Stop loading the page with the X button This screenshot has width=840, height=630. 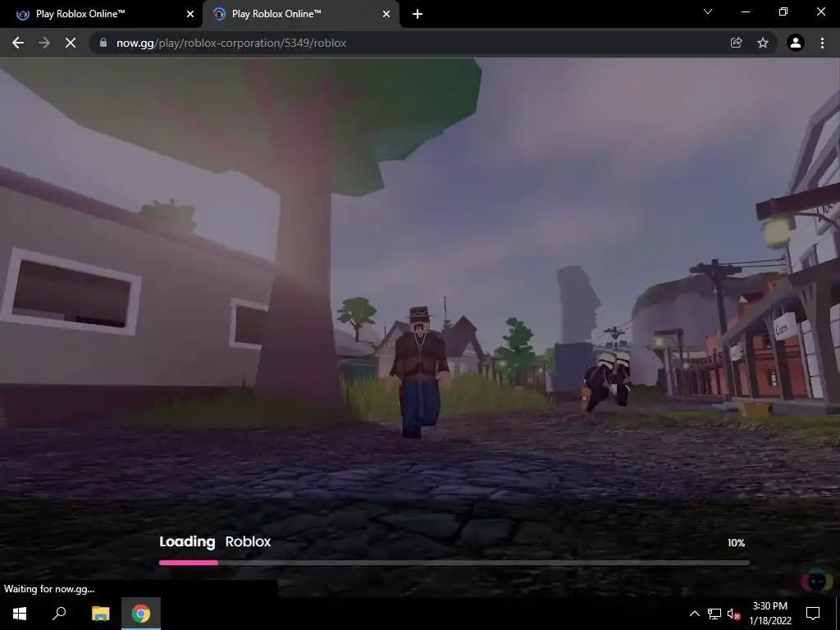coord(71,43)
